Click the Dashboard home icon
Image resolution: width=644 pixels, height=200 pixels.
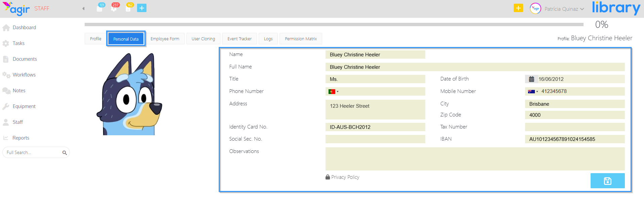(6, 28)
